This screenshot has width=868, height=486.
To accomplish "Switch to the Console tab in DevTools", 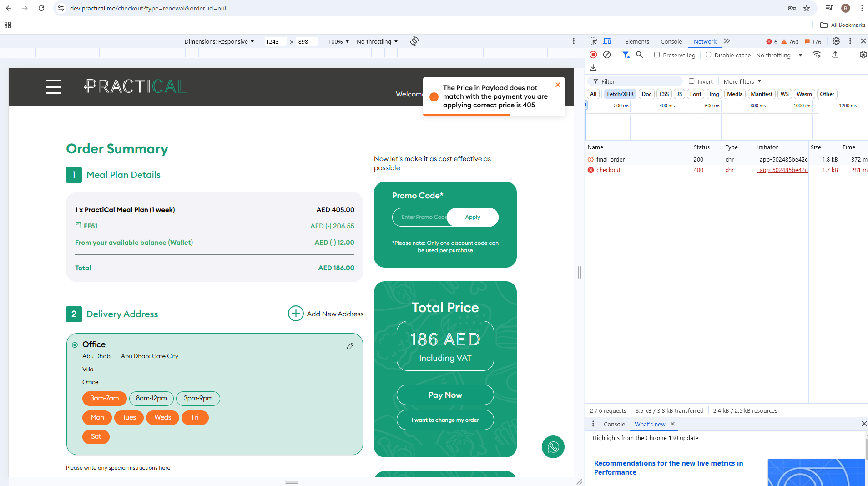I will click(x=671, y=41).
